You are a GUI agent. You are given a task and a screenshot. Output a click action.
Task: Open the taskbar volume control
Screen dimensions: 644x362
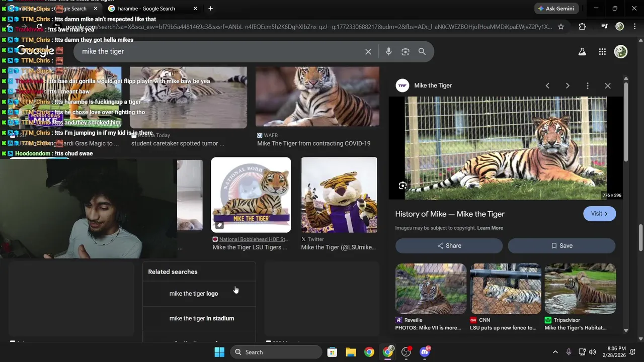click(592, 352)
